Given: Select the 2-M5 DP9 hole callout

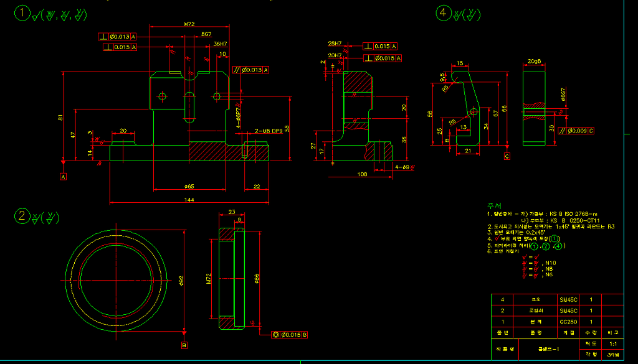Looking at the screenshot, I should click(x=269, y=131).
